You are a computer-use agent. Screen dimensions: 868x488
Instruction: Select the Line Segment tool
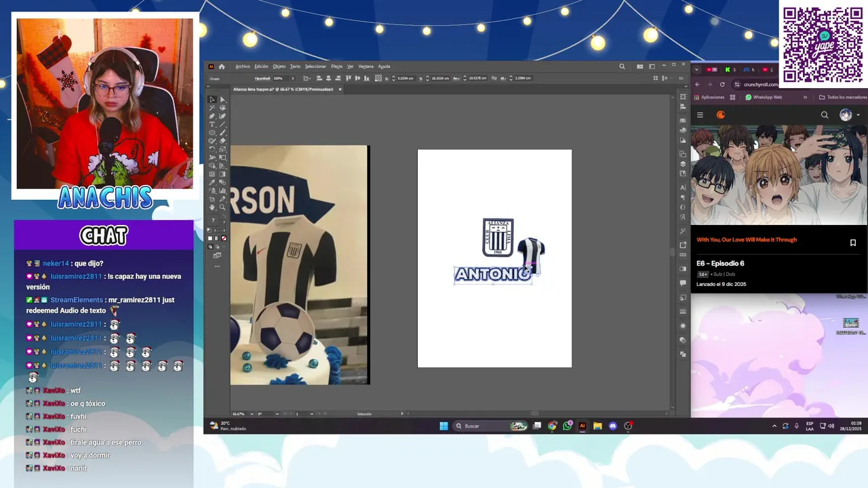click(222, 124)
